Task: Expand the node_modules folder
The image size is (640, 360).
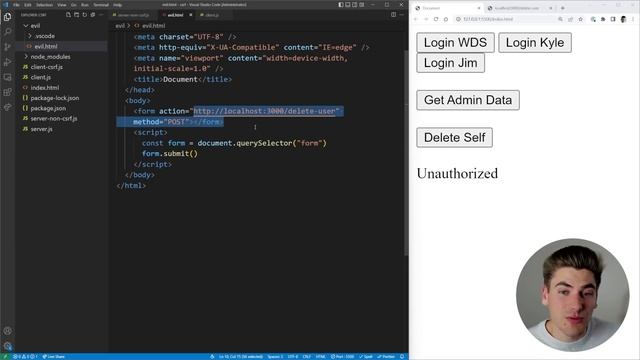Action: [61, 57]
